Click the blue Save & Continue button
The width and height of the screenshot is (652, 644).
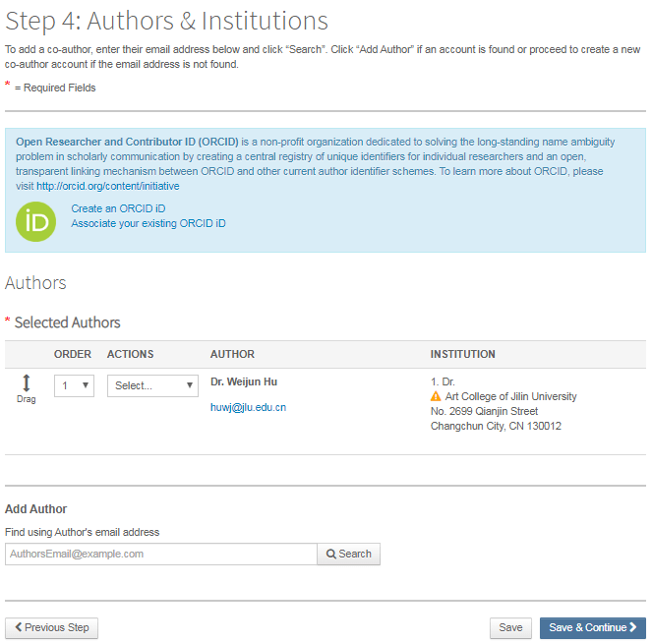[592, 627]
